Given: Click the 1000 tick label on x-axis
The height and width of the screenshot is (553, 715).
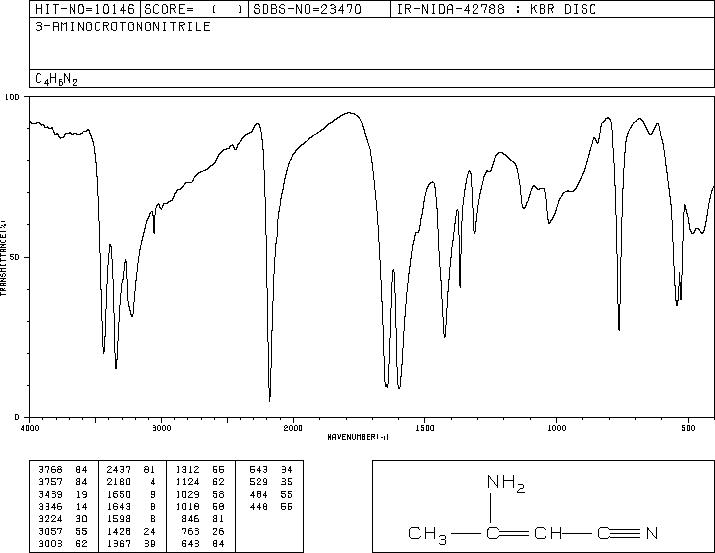Looking at the screenshot, I should tap(556, 428).
